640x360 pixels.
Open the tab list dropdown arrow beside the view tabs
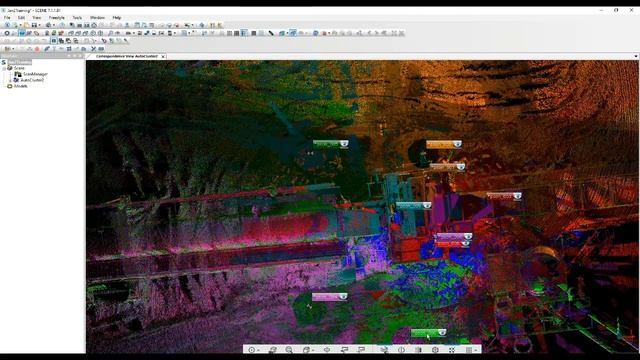coord(636,56)
